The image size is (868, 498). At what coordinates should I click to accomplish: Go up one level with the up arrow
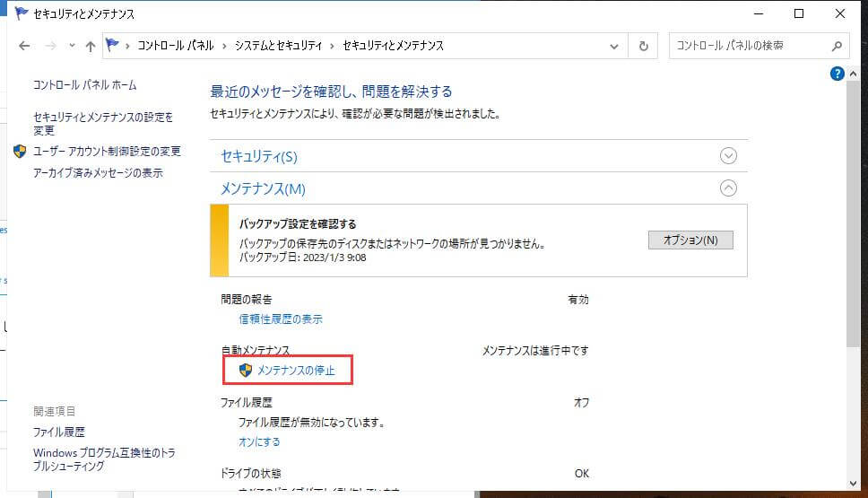(x=91, y=46)
